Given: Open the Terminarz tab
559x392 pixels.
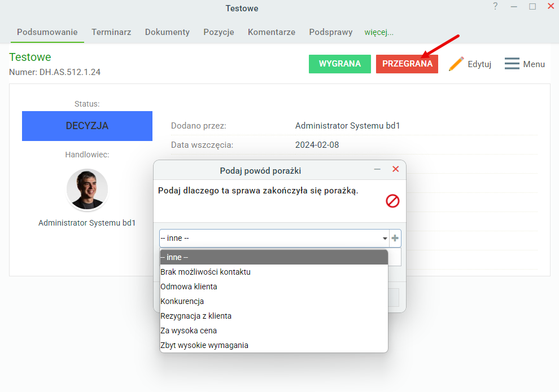Looking at the screenshot, I should click(x=111, y=32).
